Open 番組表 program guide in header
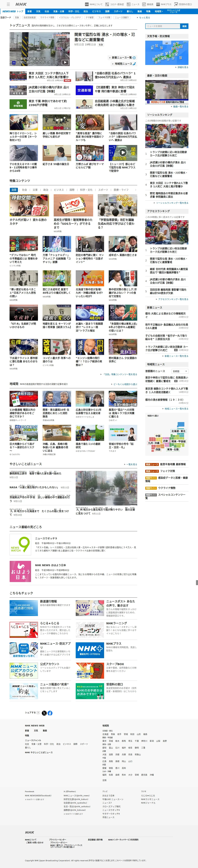198x868 pixels. (x=148, y=4)
